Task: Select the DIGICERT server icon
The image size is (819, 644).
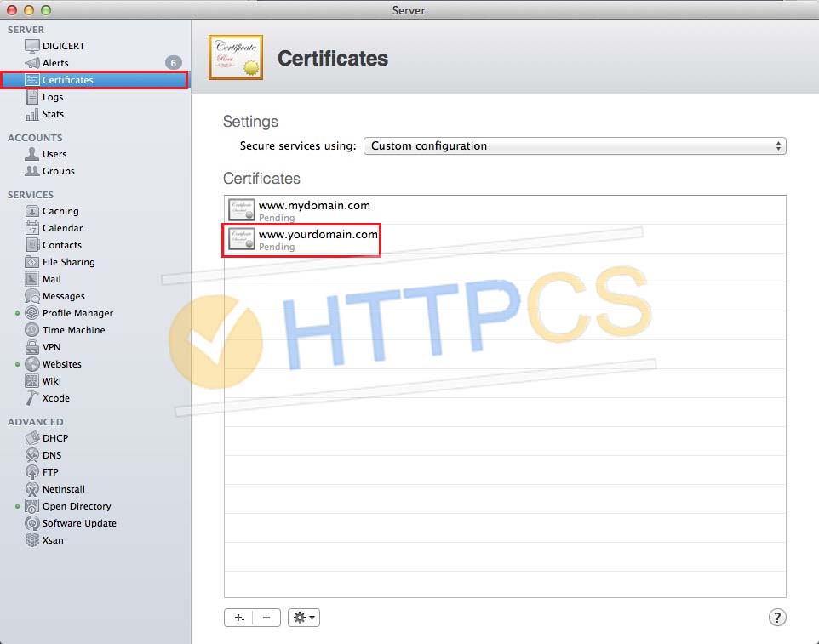Action: (31, 46)
